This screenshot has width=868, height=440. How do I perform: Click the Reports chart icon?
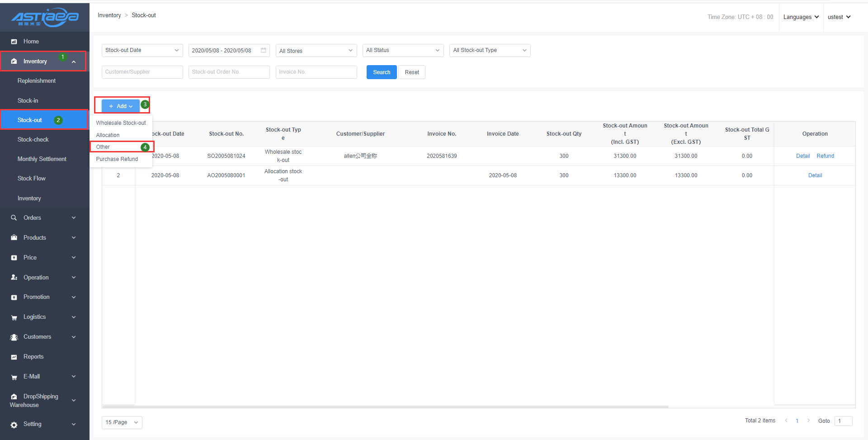click(14, 357)
